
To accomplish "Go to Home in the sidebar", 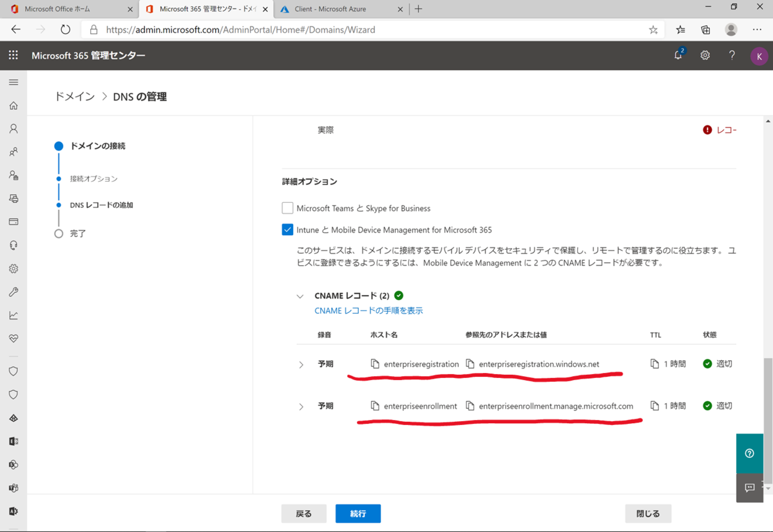I will (14, 106).
